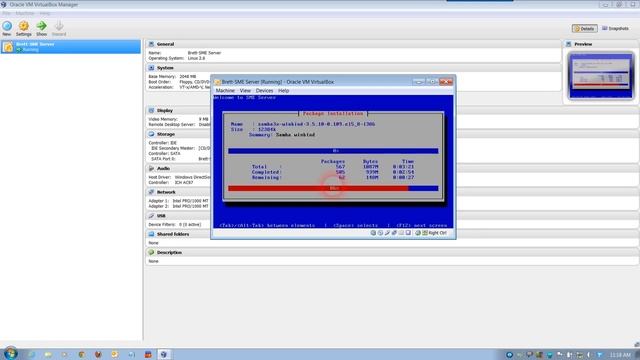The height and width of the screenshot is (360, 640).
Task: Click 'Adapter 2: Intel PRO/1000 MT' text
Action: (179, 207)
